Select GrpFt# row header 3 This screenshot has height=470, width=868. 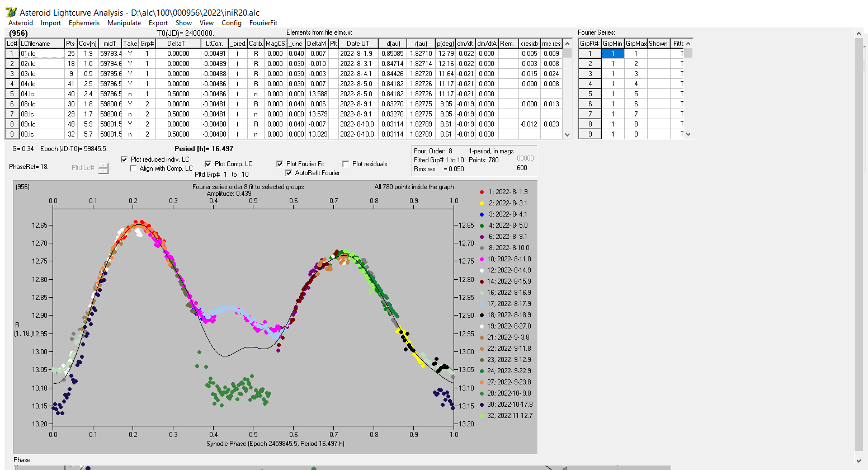click(590, 74)
